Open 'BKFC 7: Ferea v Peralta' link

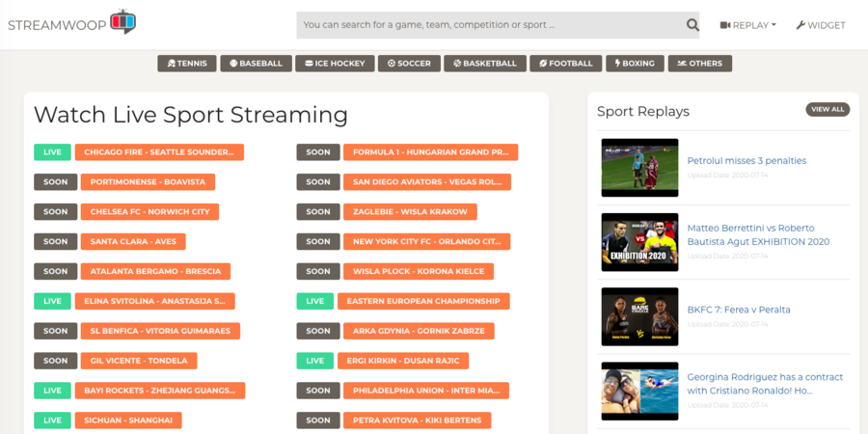(x=739, y=310)
